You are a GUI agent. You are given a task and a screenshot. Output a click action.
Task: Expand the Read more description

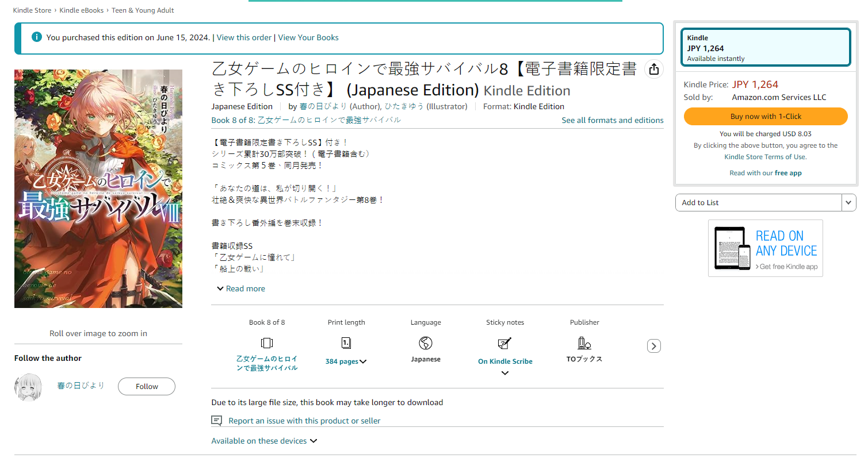241,288
